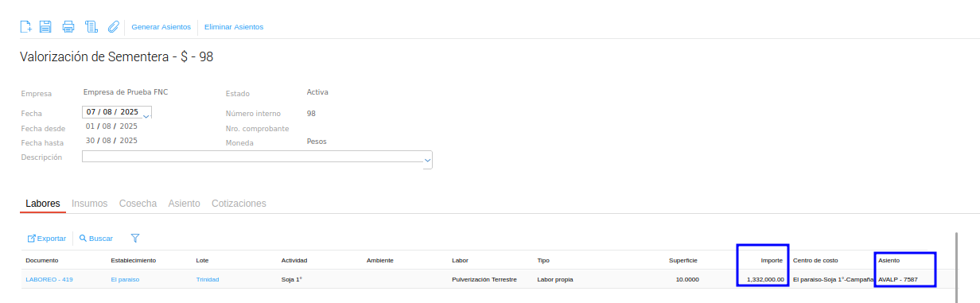The image size is (980, 303).
Task: Click the print icon
Action: (x=68, y=26)
